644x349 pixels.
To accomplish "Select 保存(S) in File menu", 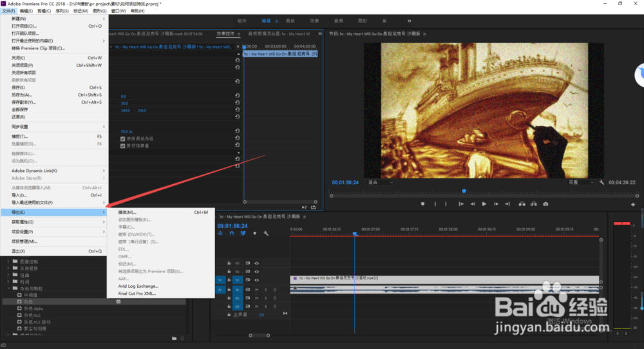I will click(x=54, y=88).
